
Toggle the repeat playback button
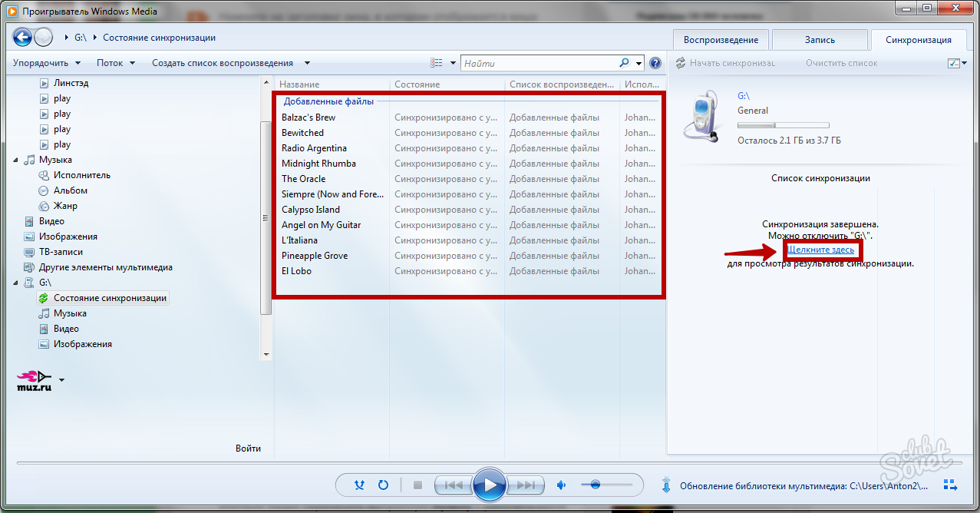click(383, 485)
